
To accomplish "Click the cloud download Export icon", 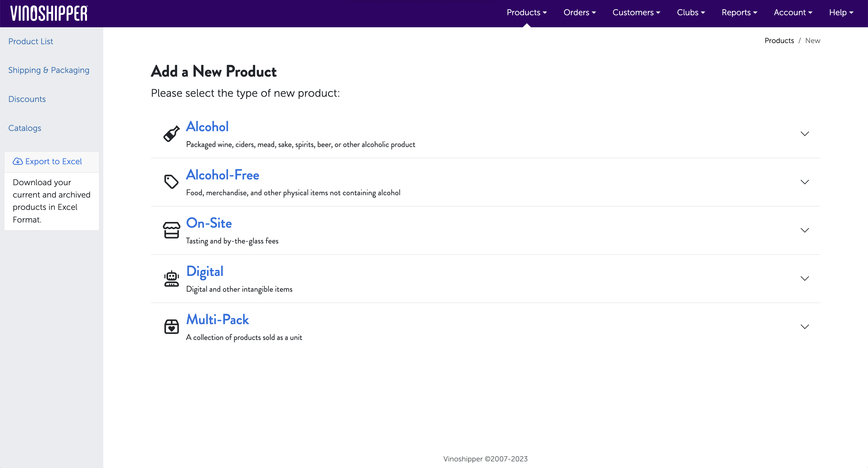I will (x=18, y=161).
